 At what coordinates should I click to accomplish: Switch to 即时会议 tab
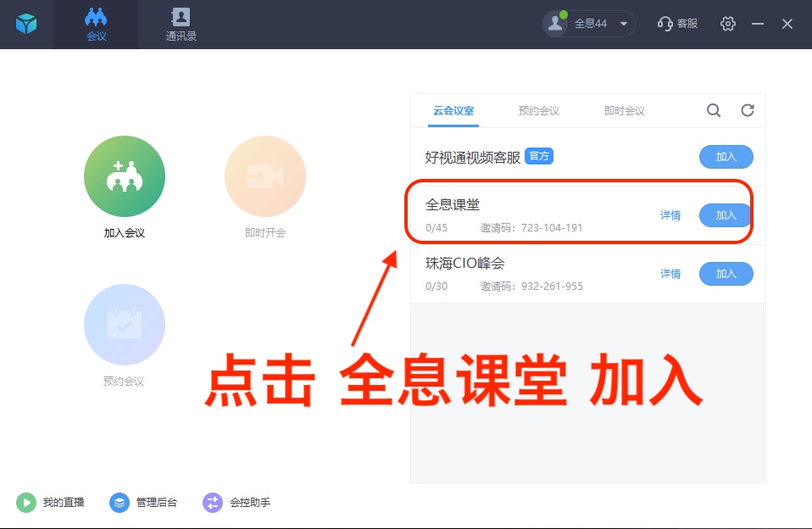625,111
